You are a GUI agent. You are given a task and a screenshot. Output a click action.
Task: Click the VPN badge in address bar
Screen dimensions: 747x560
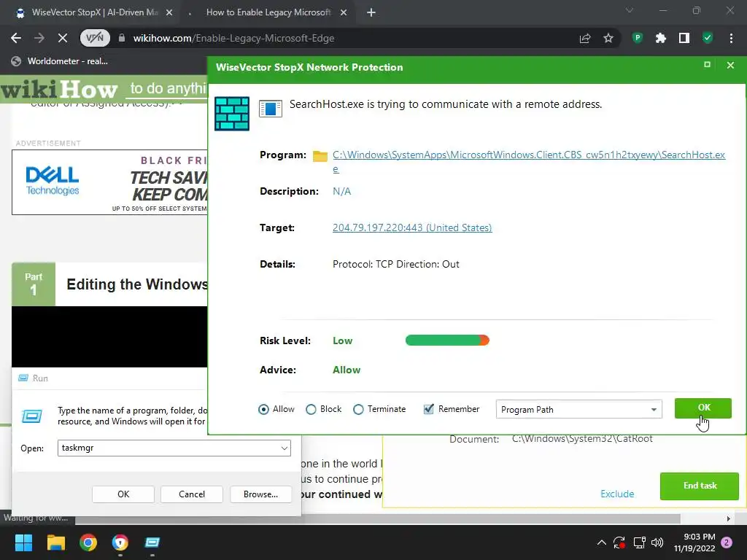95,38
